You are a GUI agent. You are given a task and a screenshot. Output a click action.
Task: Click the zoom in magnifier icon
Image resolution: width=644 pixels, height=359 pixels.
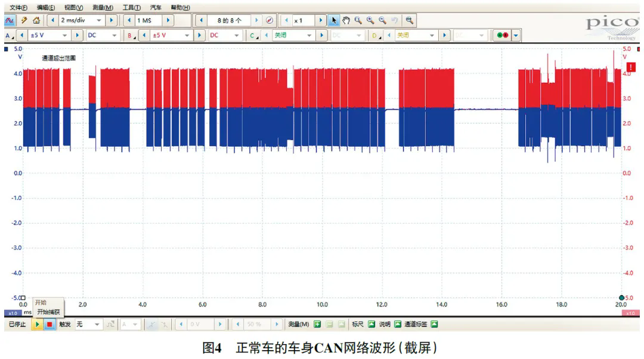tap(370, 20)
